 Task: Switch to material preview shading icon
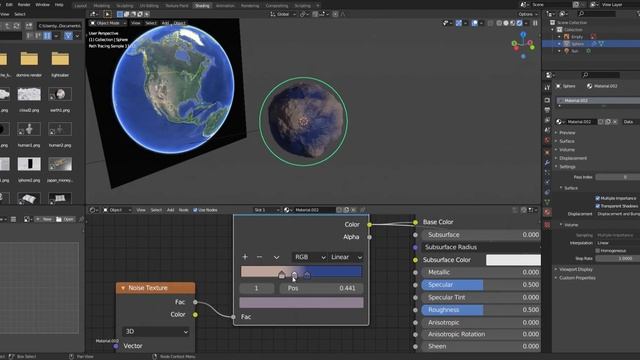point(513,23)
